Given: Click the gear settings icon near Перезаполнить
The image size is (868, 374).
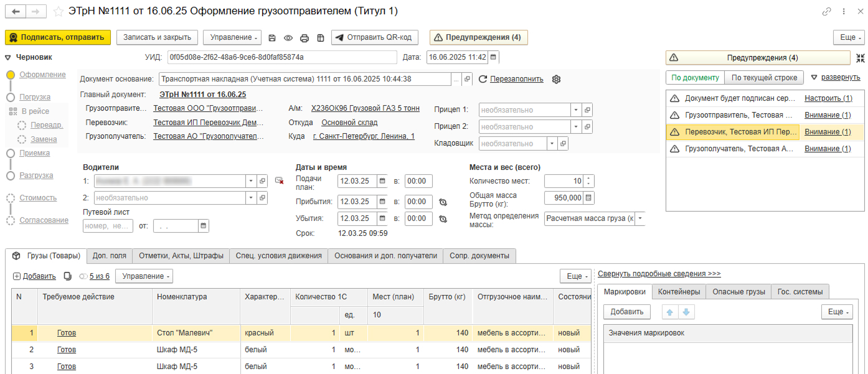Looking at the screenshot, I should click(x=557, y=79).
